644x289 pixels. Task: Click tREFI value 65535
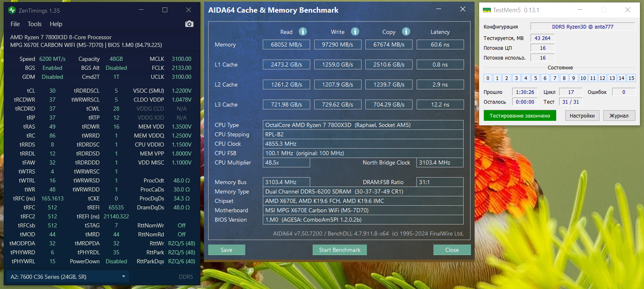116,207
